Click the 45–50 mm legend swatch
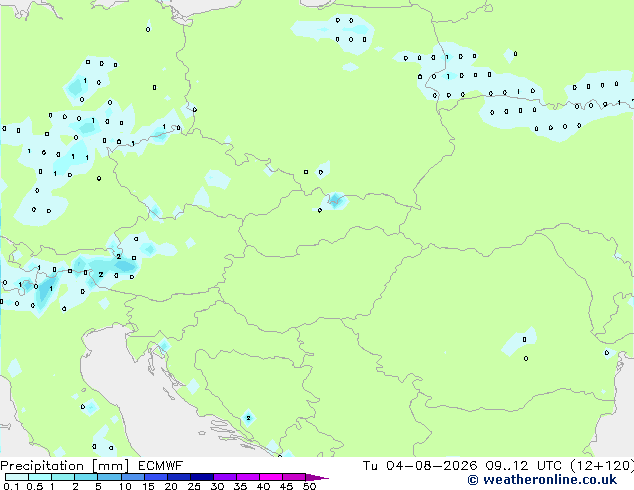The image size is (634, 490). tap(294, 477)
